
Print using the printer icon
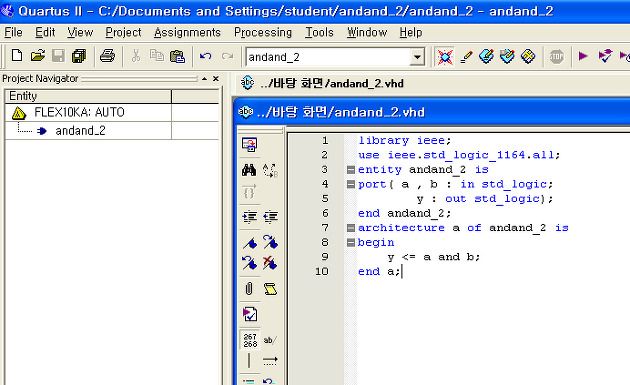(107, 56)
